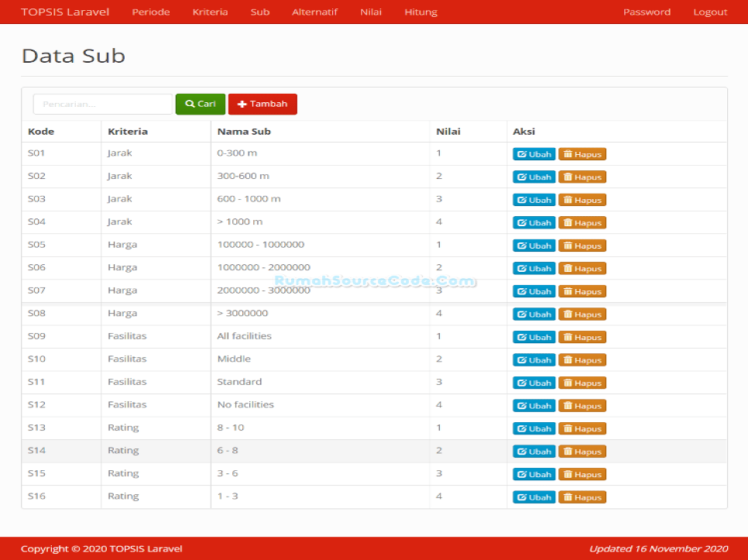Edit the S16 Rating 1 - 3 row

[x=534, y=497]
